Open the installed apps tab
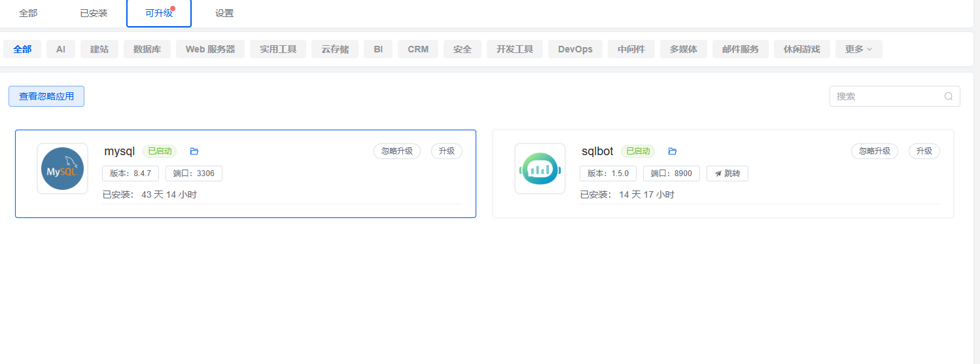 94,13
